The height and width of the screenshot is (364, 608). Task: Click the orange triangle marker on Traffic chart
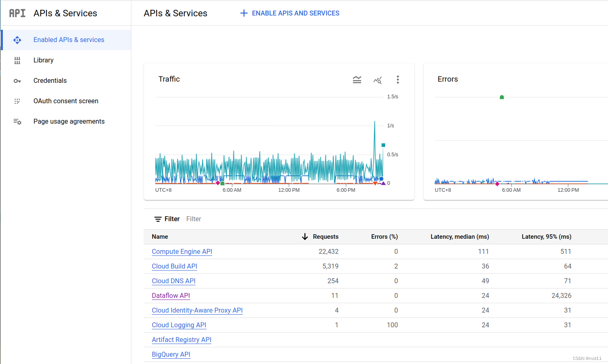tap(375, 184)
